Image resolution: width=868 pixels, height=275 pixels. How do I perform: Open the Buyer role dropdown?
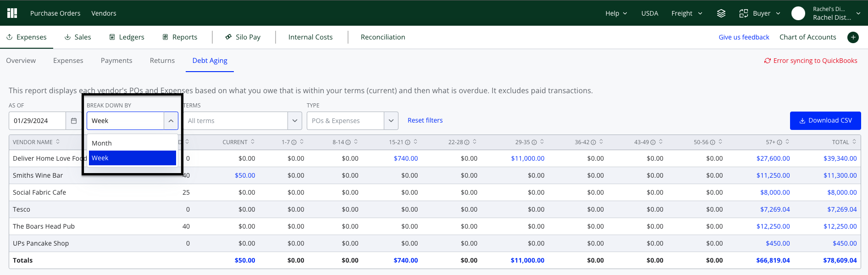pyautogui.click(x=760, y=13)
